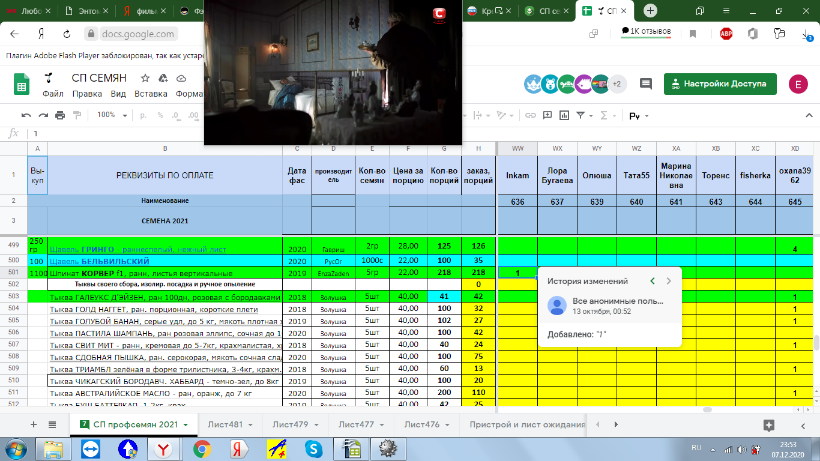Click the add new sheet plus button
Viewport: 820px width, 461px height.
(33, 424)
